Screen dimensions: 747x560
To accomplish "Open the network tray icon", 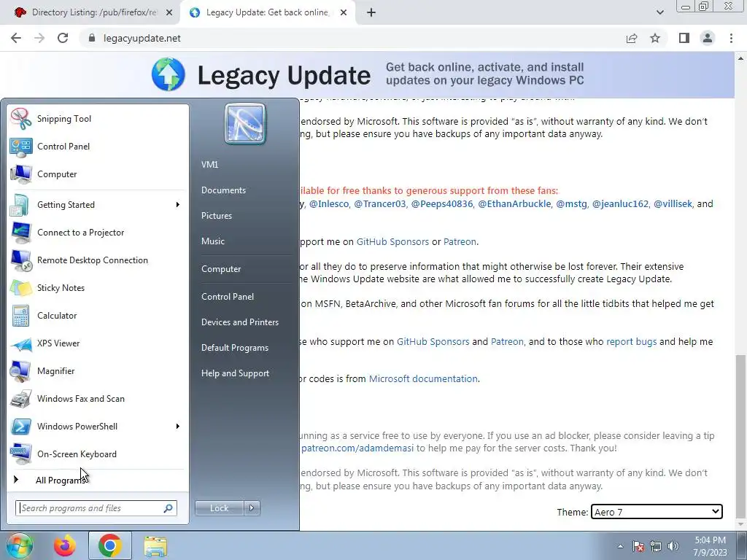I will pos(656,545).
